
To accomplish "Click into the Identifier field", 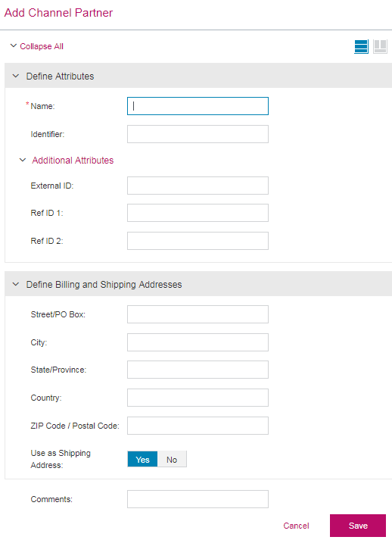I will coord(198,134).
